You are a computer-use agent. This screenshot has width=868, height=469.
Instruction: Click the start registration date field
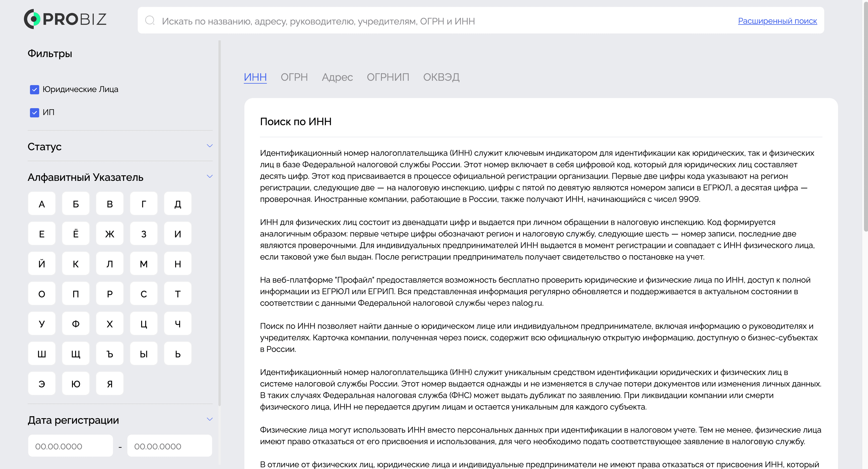click(x=70, y=446)
